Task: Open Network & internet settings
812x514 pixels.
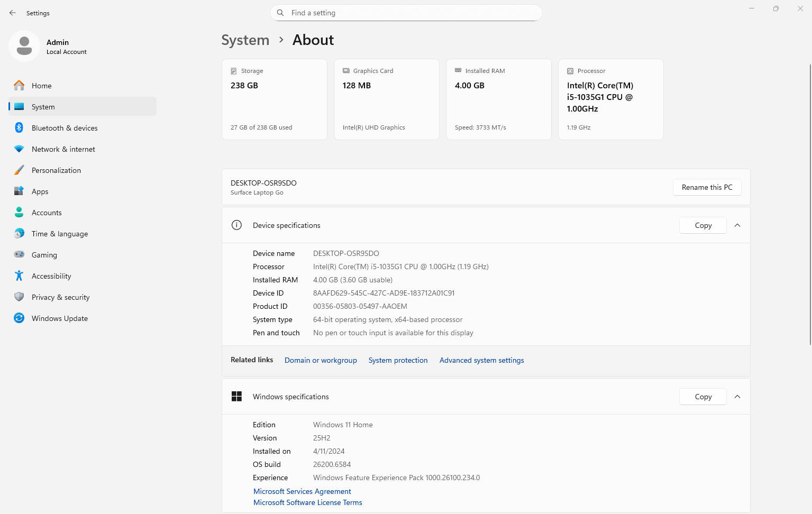Action: click(x=83, y=149)
